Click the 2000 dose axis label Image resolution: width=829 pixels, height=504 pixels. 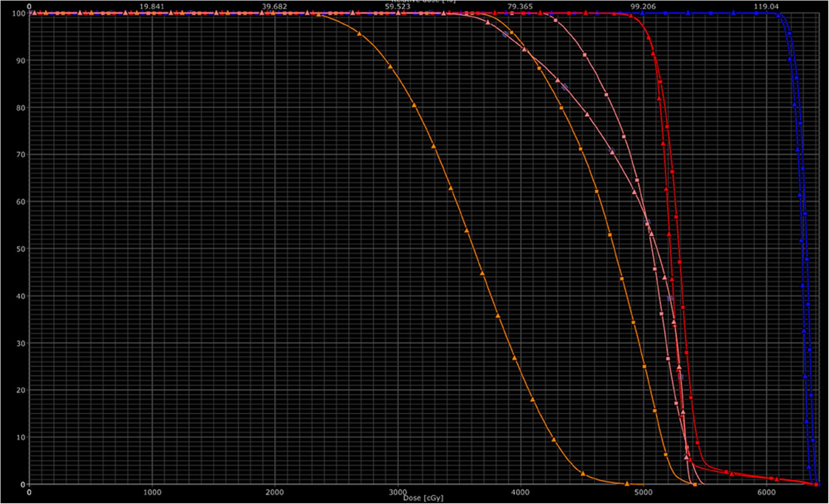click(275, 492)
